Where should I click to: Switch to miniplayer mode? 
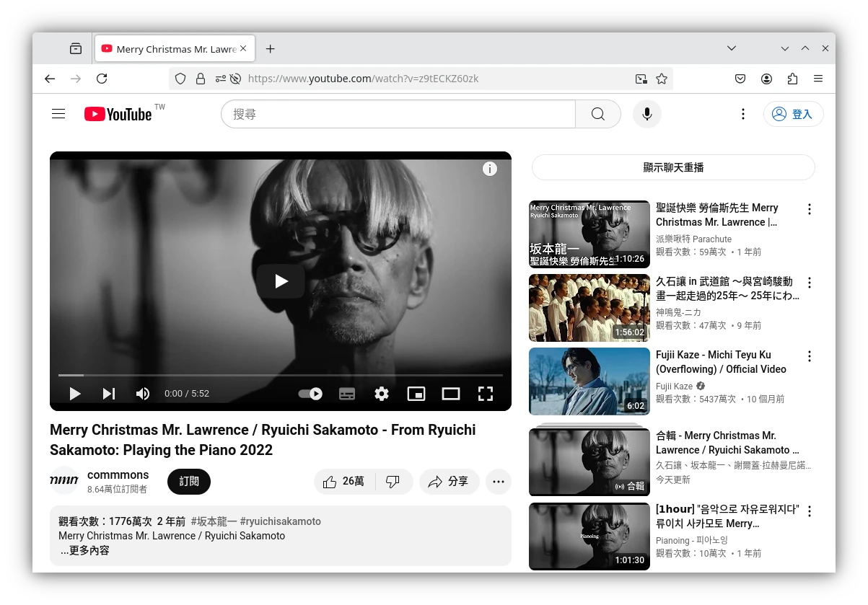coord(416,394)
